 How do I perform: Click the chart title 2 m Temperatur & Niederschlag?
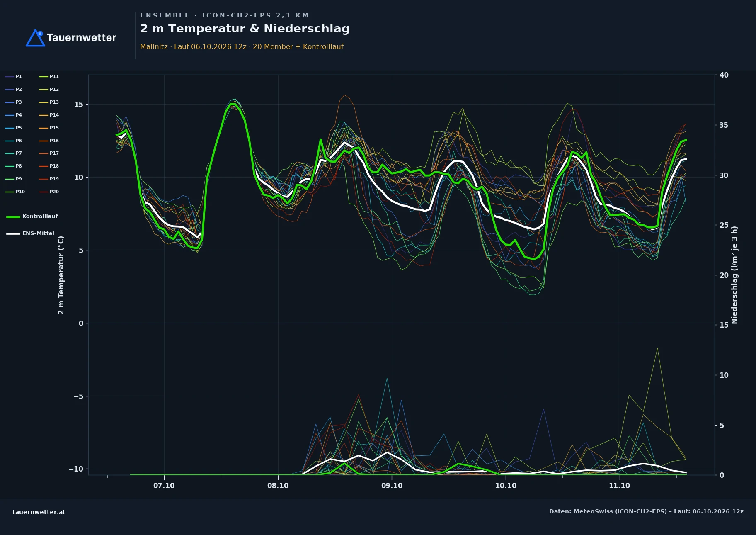(x=245, y=29)
